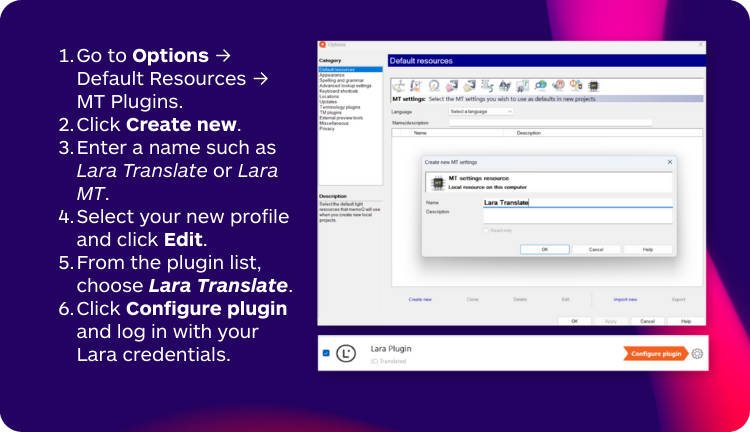Click the Lara Plugin name text
The image size is (750, 432).
[x=391, y=349]
